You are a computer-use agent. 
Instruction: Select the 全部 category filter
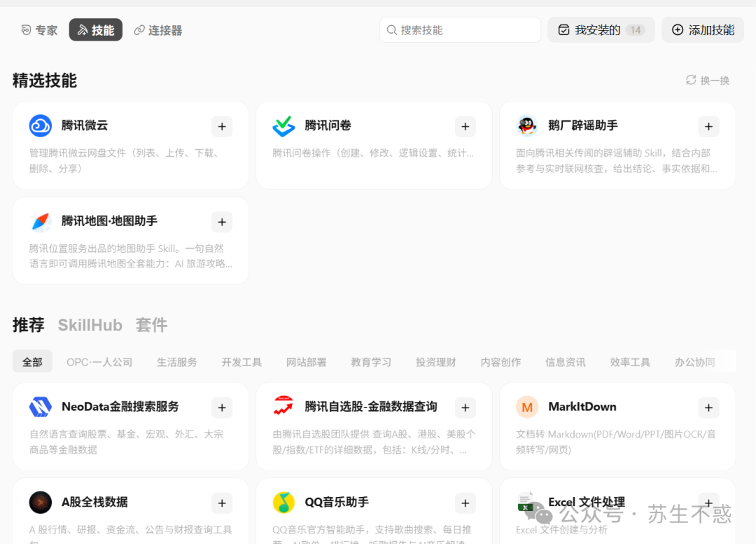pyautogui.click(x=32, y=362)
